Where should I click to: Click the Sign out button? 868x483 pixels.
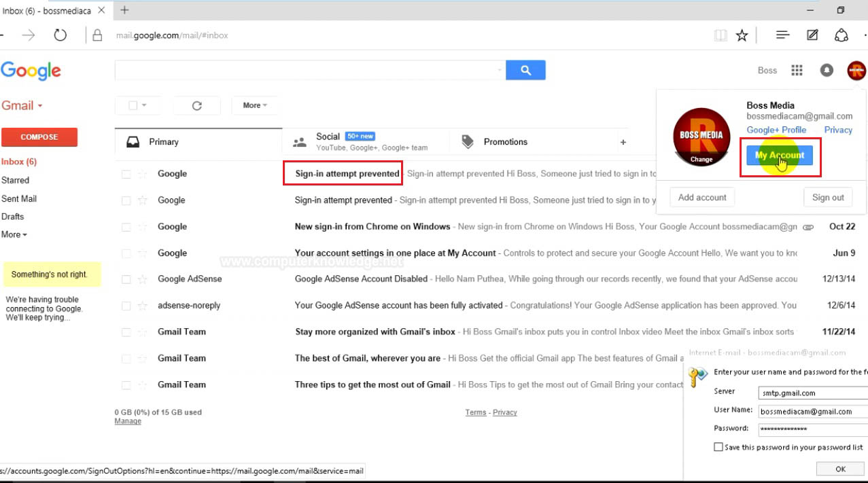tap(828, 198)
